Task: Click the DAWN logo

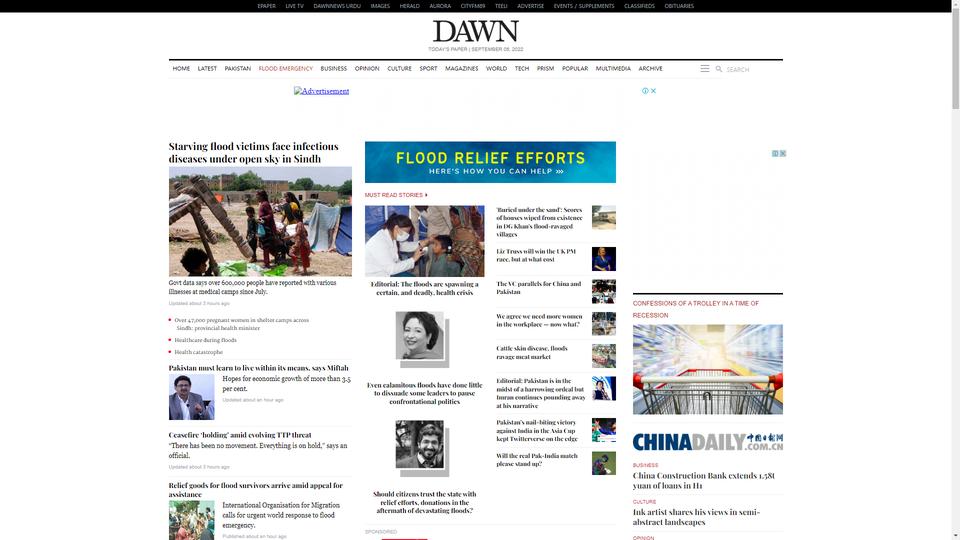Action: point(476,31)
